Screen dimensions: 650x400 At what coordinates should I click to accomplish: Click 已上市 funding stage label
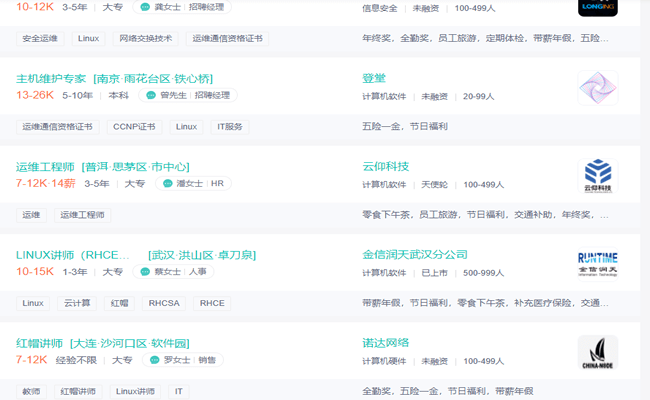[x=434, y=273]
